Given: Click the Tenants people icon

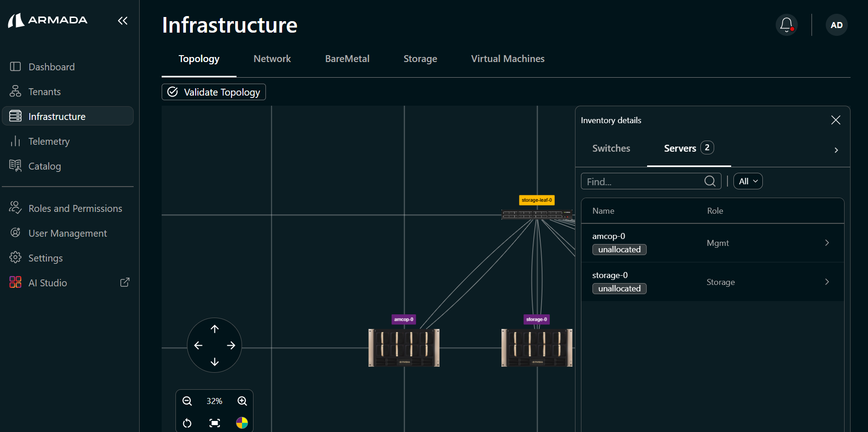Looking at the screenshot, I should tap(15, 91).
